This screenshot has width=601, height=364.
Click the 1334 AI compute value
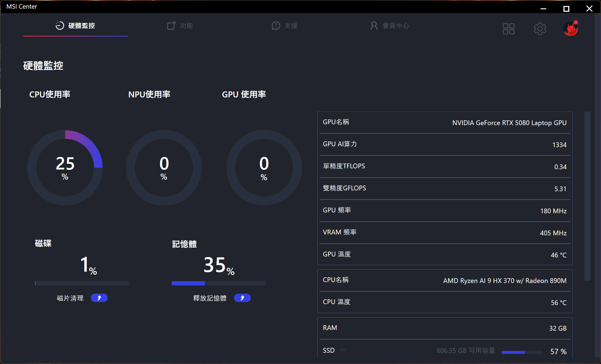(559, 145)
